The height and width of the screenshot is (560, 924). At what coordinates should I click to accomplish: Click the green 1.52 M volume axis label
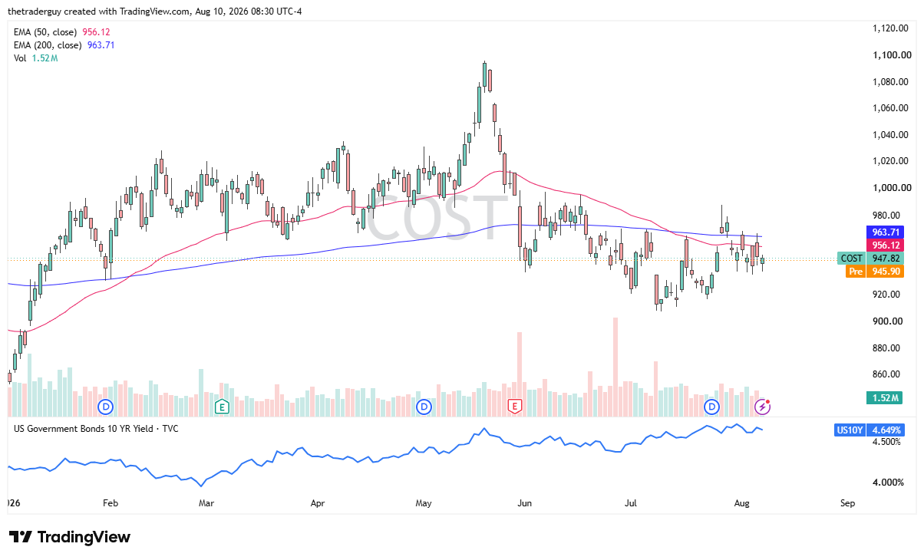click(x=885, y=397)
